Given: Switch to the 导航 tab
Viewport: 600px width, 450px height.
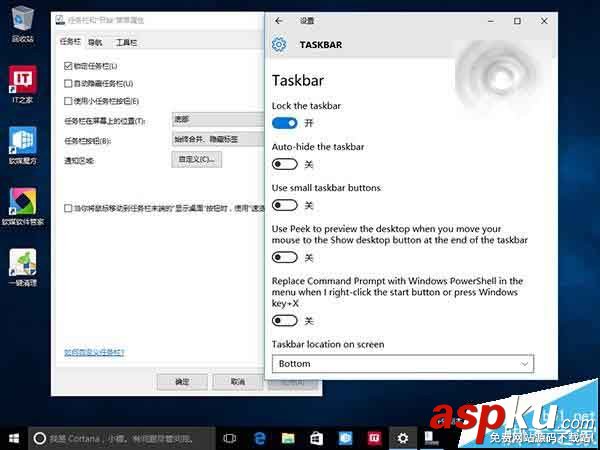Looking at the screenshot, I should tap(95, 42).
